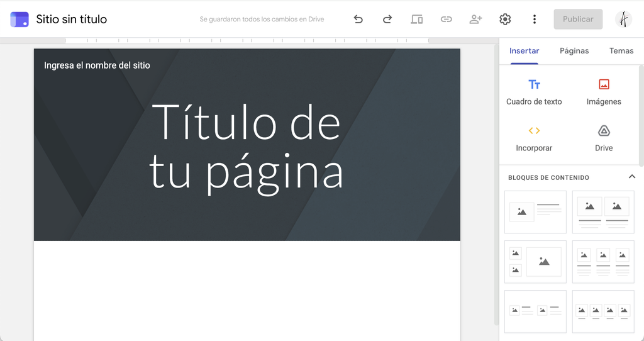Viewport: 644px width, 341px height.
Task: Choose the three-column images content block
Action: [603, 262]
